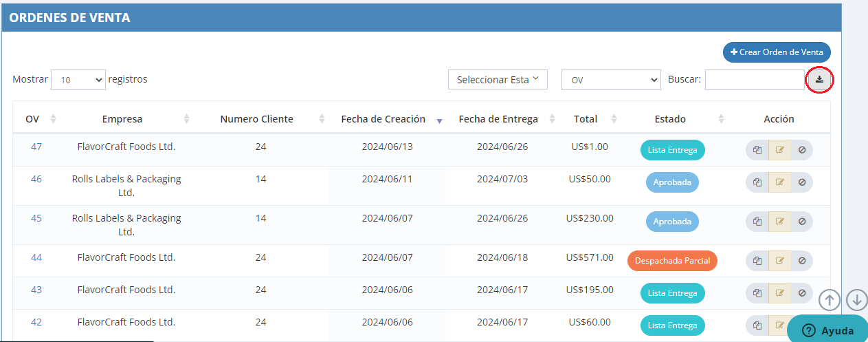The height and width of the screenshot is (342, 868).
Task: Sort table by Empresa column header
Action: coord(122,119)
